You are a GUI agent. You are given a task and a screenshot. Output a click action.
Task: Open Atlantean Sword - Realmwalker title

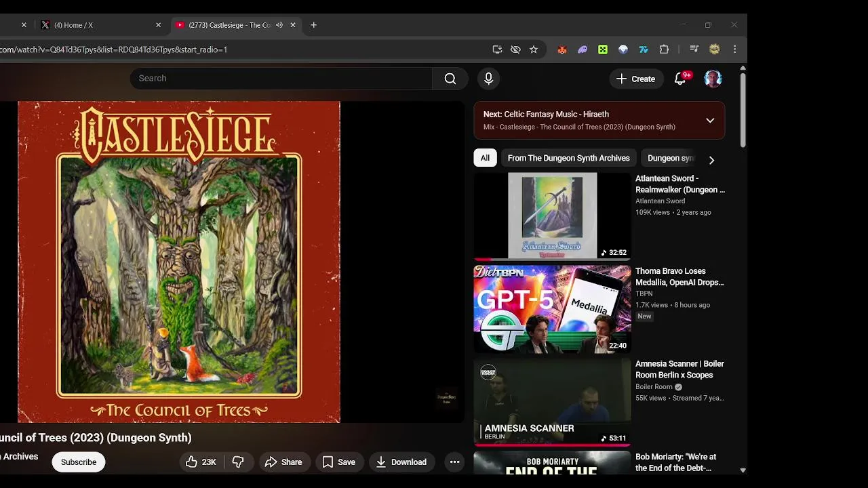coord(680,184)
